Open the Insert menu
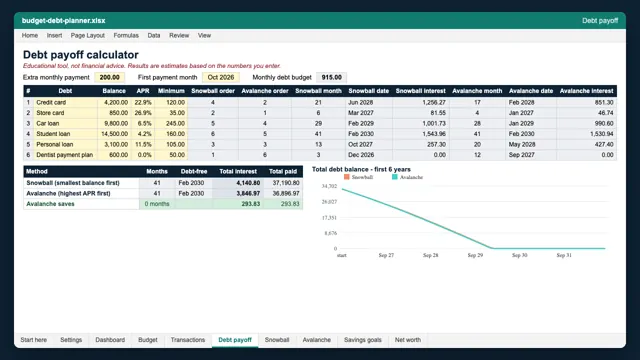This screenshot has width=640, height=360. point(54,36)
